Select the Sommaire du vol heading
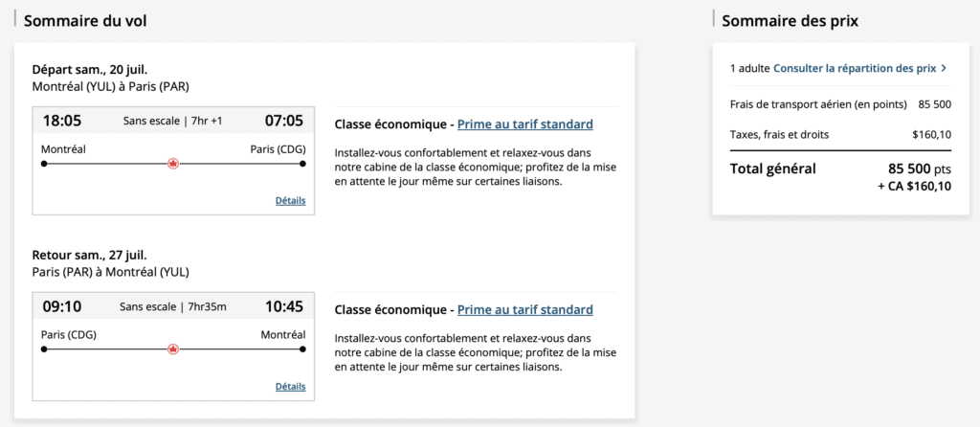The width and height of the screenshot is (980, 427). (85, 21)
